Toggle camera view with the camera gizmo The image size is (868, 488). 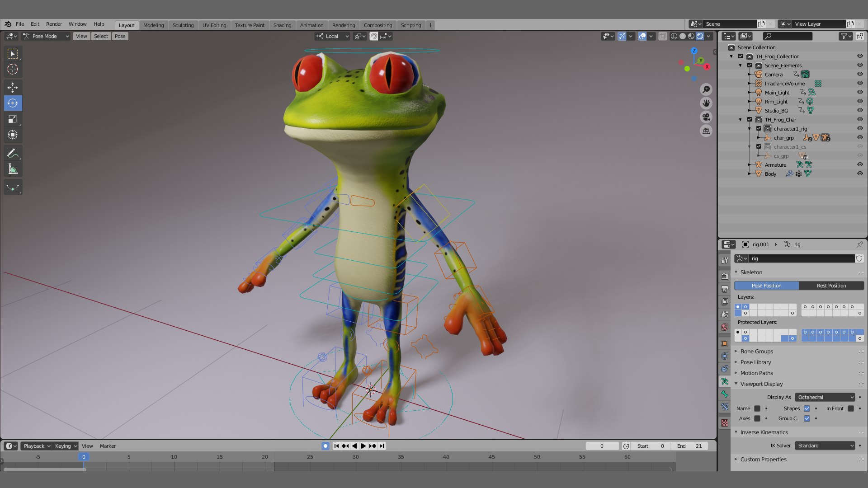(706, 117)
